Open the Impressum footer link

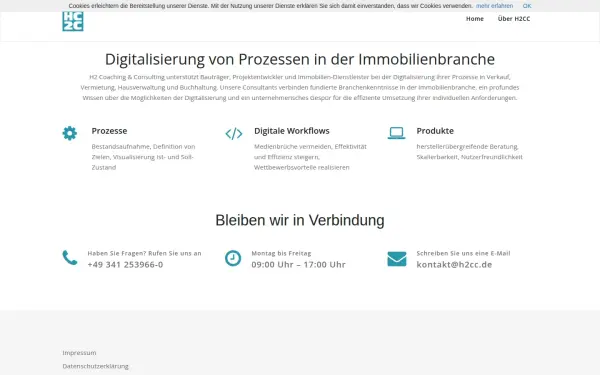(x=79, y=353)
